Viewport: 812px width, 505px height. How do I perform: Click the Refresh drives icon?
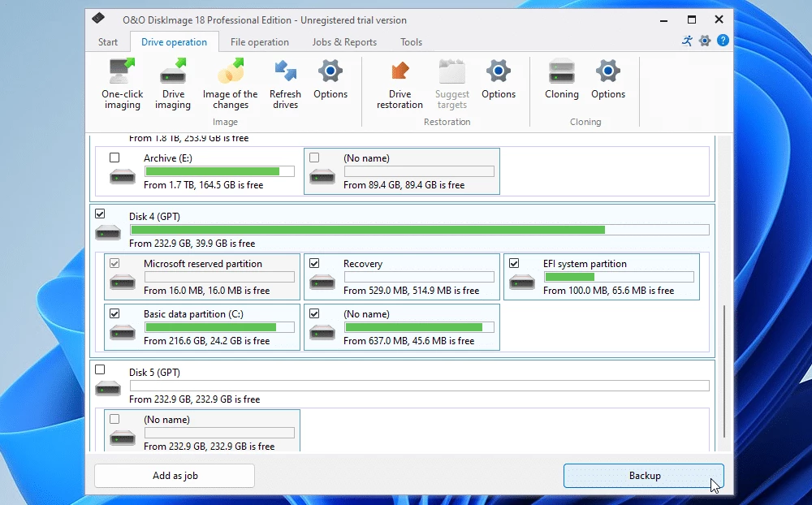285,73
